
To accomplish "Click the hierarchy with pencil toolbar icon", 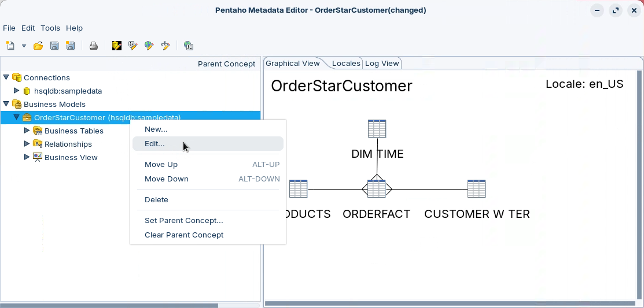I will [x=165, y=46].
